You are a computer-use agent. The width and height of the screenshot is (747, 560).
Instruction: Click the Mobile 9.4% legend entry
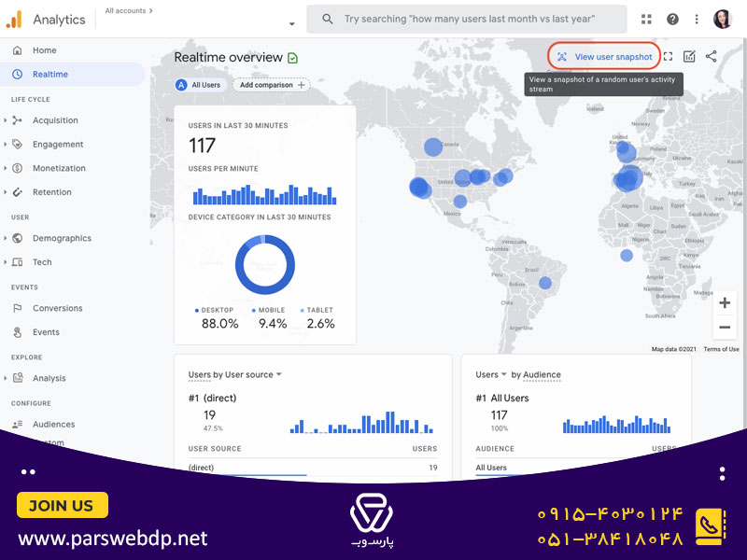(x=271, y=318)
